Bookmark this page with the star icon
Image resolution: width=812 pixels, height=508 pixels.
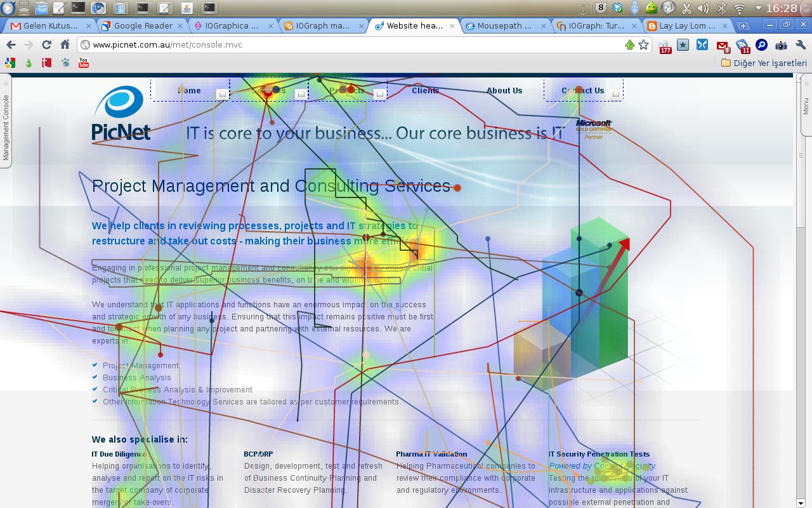tap(643, 44)
